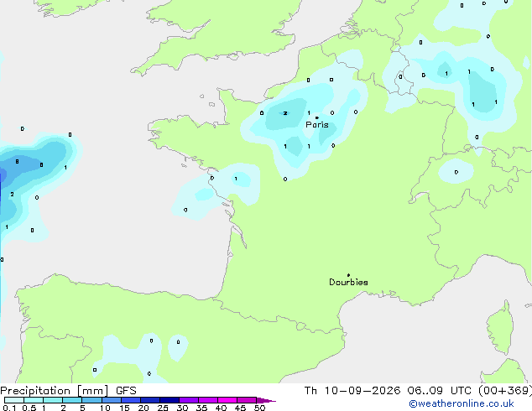Select the 0.5–1 mm legend swatch
The height and width of the screenshot is (411, 532).
click(34, 400)
